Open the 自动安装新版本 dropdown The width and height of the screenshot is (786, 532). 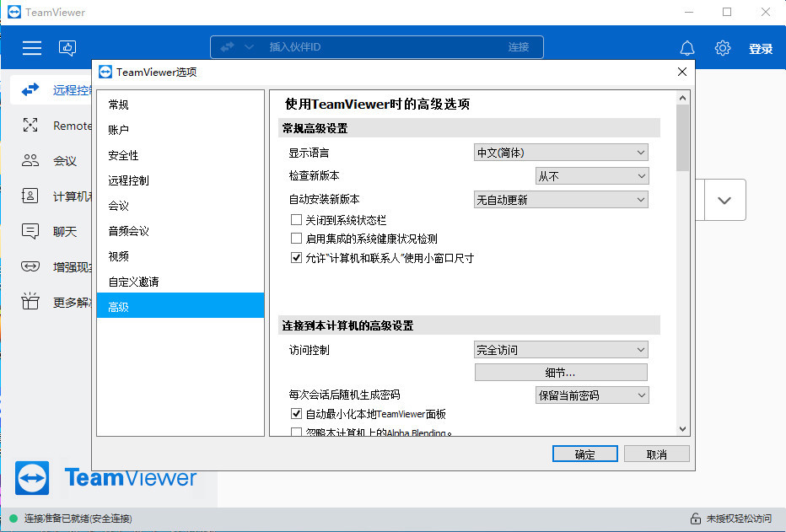561,200
